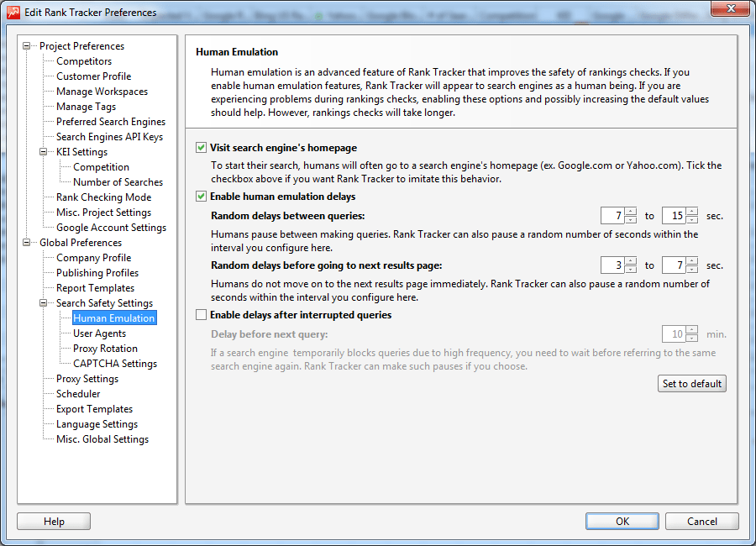756x546 pixels.
Task: Open Number of Searches settings
Action: pyautogui.click(x=118, y=182)
